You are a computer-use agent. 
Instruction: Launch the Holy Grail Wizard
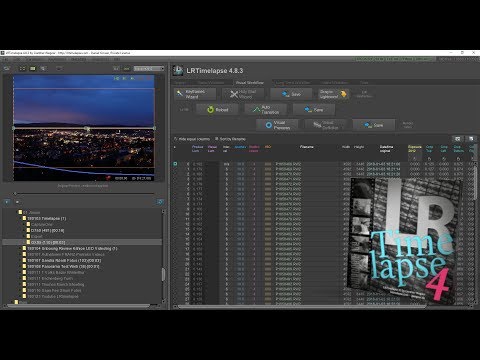(244, 94)
